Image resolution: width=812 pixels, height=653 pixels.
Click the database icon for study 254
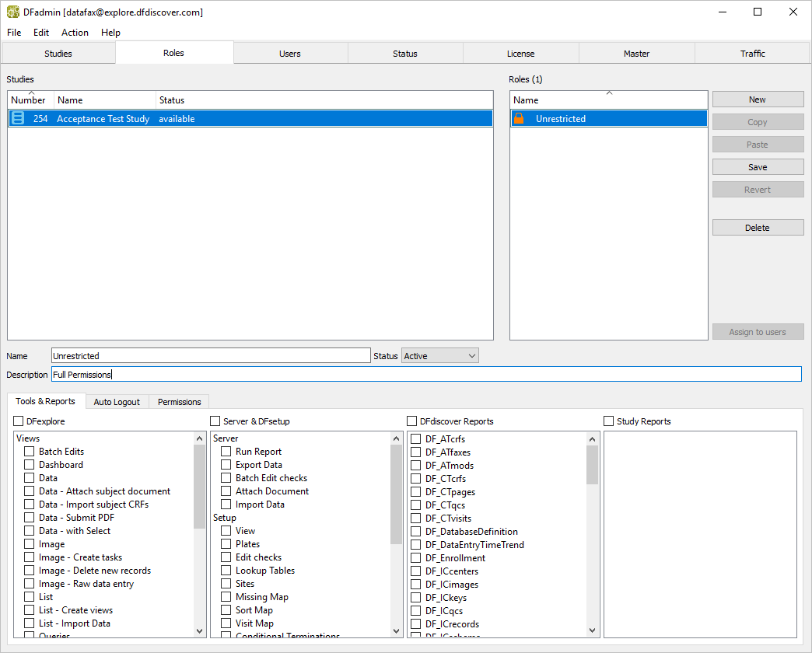click(x=18, y=118)
